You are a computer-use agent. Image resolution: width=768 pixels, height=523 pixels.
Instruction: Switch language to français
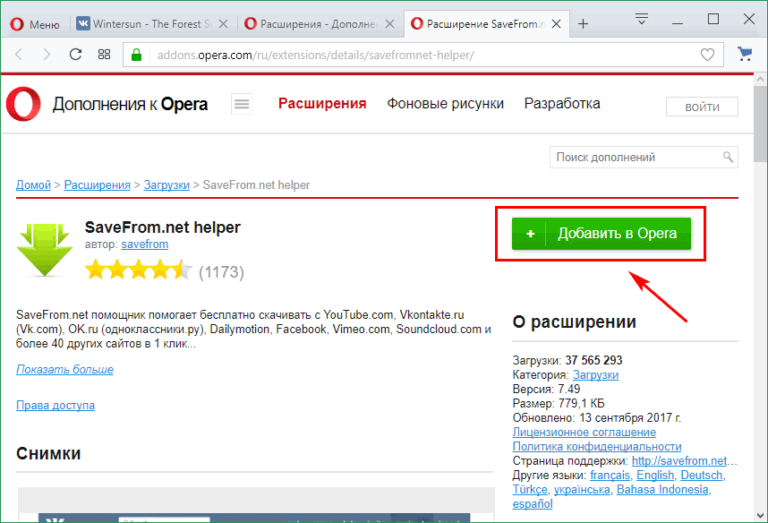(x=610, y=475)
